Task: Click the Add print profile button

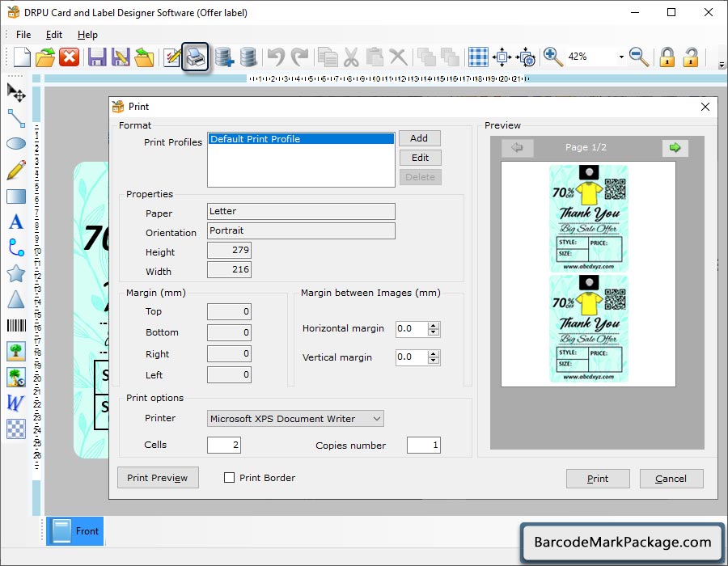Action: click(419, 138)
